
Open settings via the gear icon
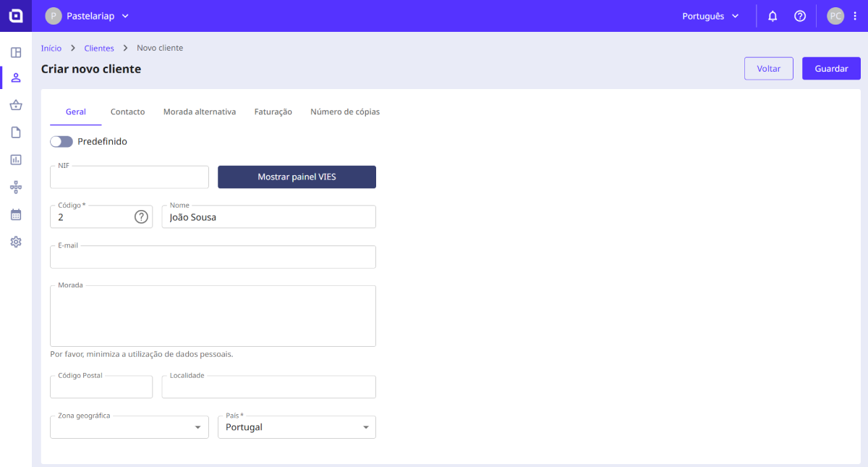[15, 241]
